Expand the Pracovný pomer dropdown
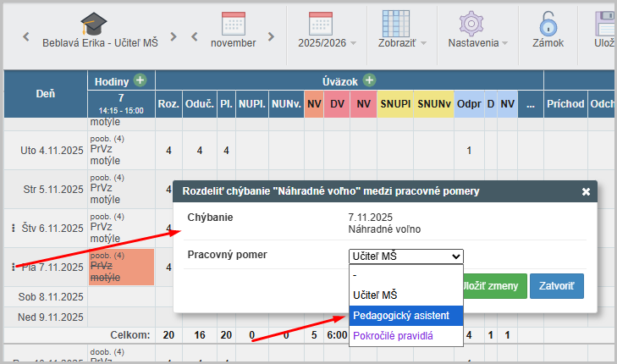 (x=405, y=256)
